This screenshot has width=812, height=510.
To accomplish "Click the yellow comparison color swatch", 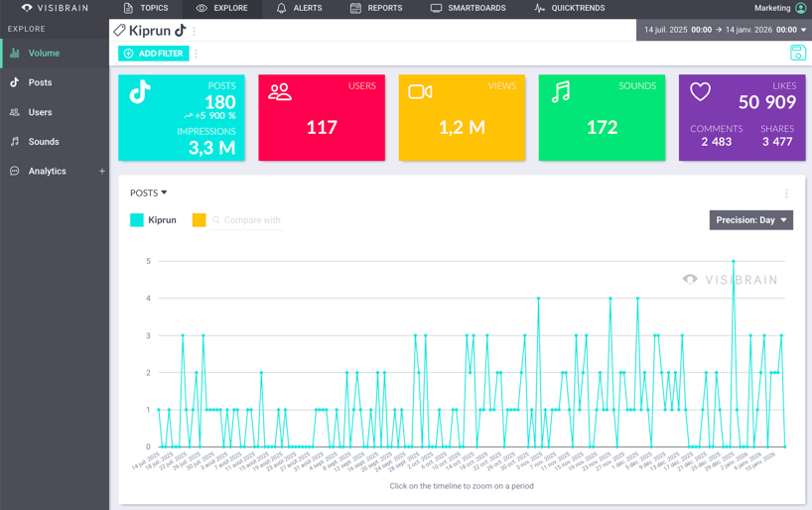I will pyautogui.click(x=199, y=220).
